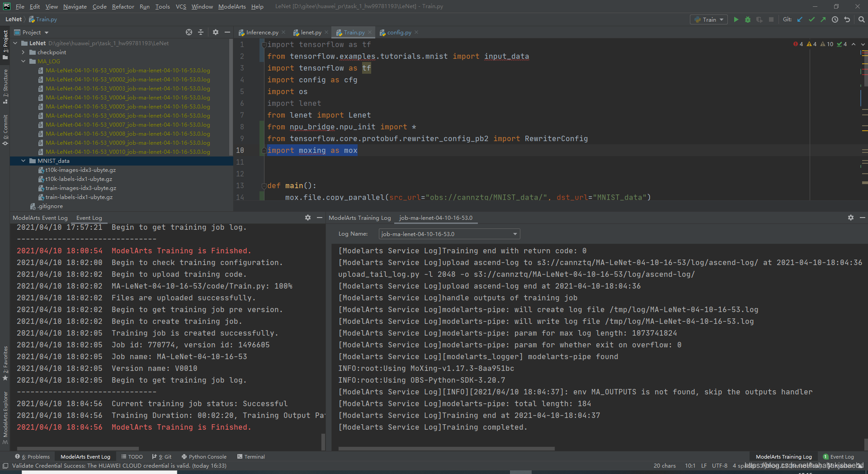Viewport: 868px width, 474px height.
Task: Hide the Project panel with minimize dash
Action: [227, 32]
